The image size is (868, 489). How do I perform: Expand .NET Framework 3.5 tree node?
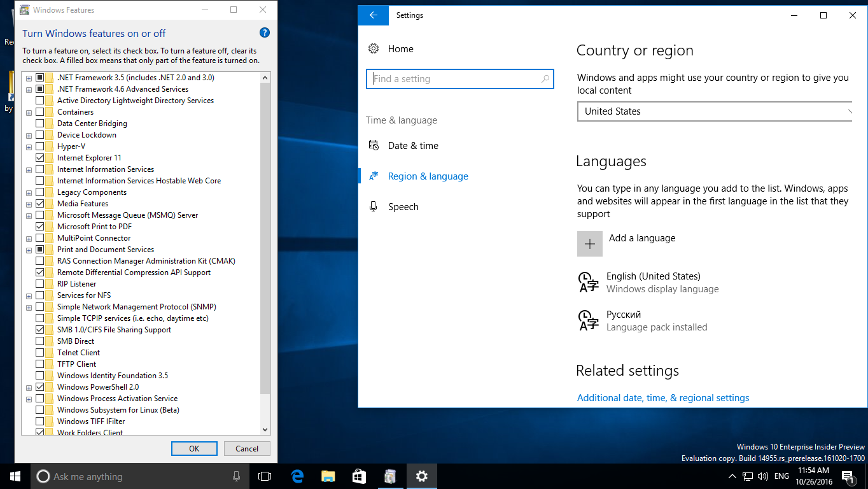[29, 78]
